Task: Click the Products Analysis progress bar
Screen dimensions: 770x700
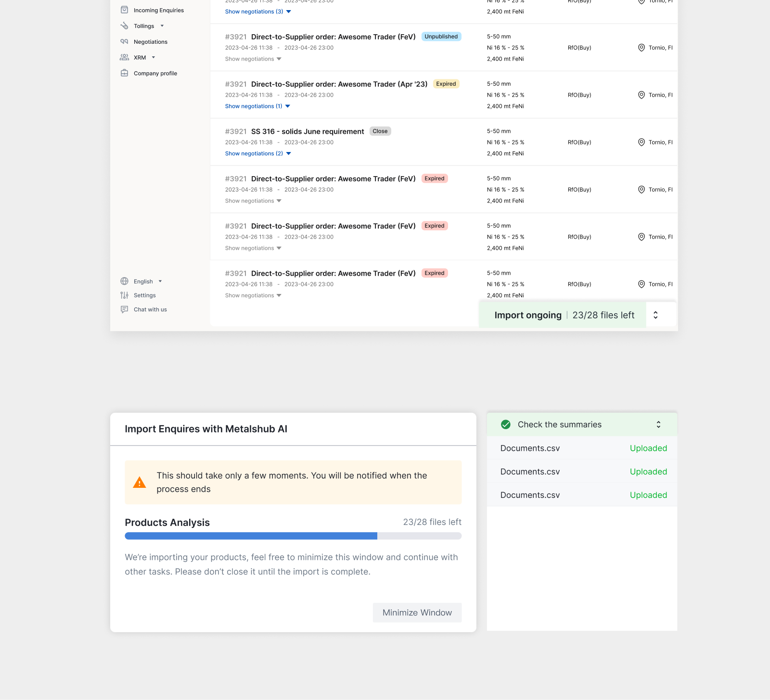Action: point(293,536)
